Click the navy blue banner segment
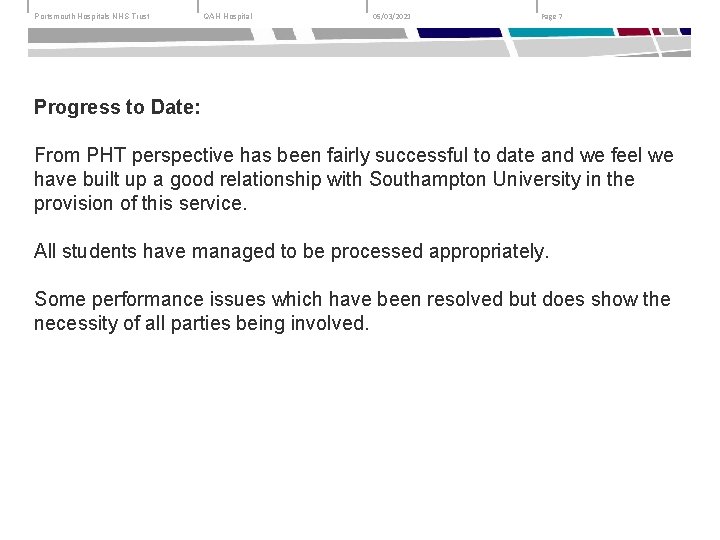The image size is (720, 540). tap(458, 33)
